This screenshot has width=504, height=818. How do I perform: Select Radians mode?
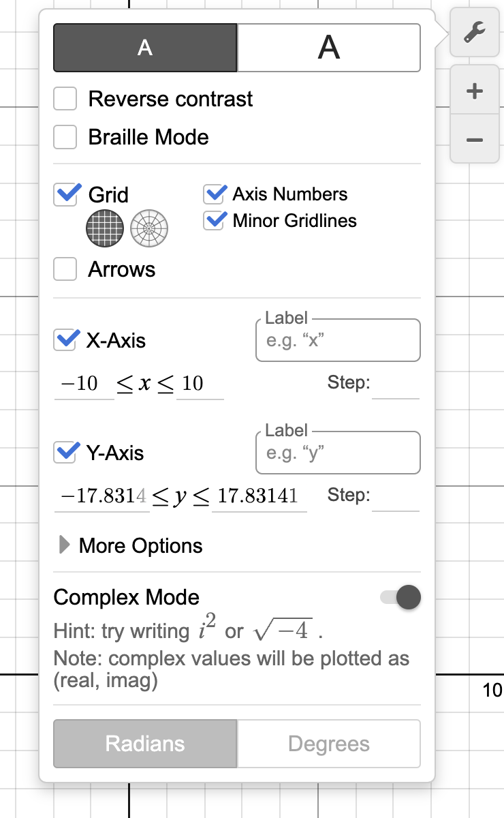point(144,744)
